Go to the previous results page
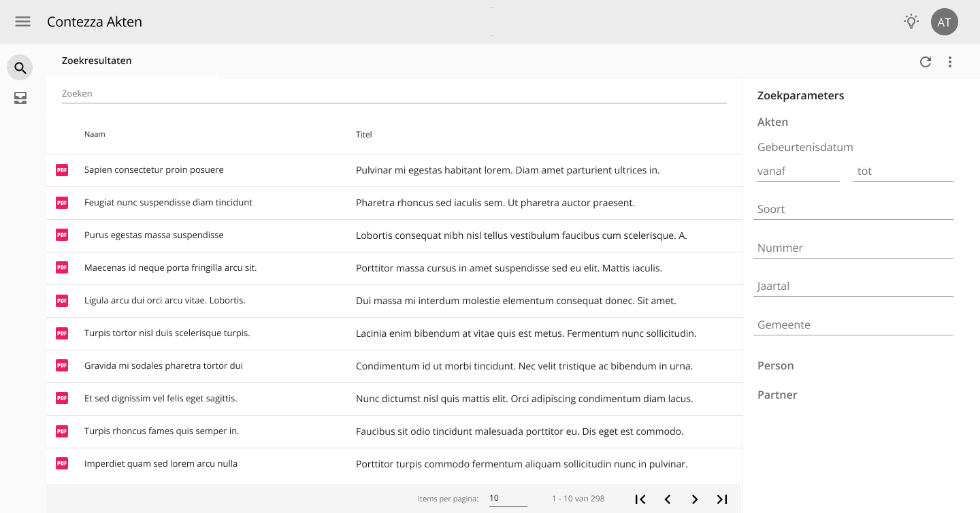The width and height of the screenshot is (980, 513). (x=668, y=499)
